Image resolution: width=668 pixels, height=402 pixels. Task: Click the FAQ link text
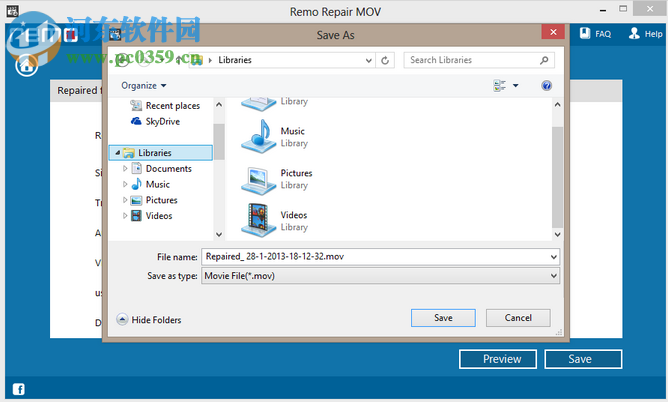click(x=603, y=34)
